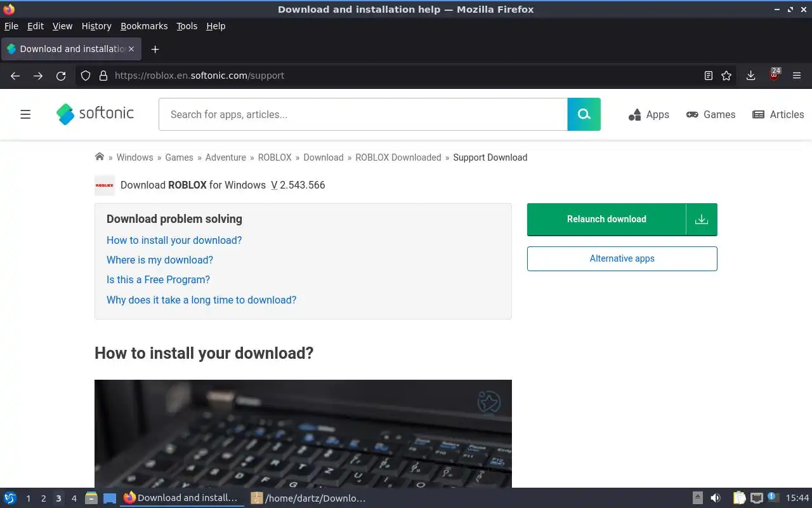Open the Tools menu
812x508 pixels.
(187, 26)
